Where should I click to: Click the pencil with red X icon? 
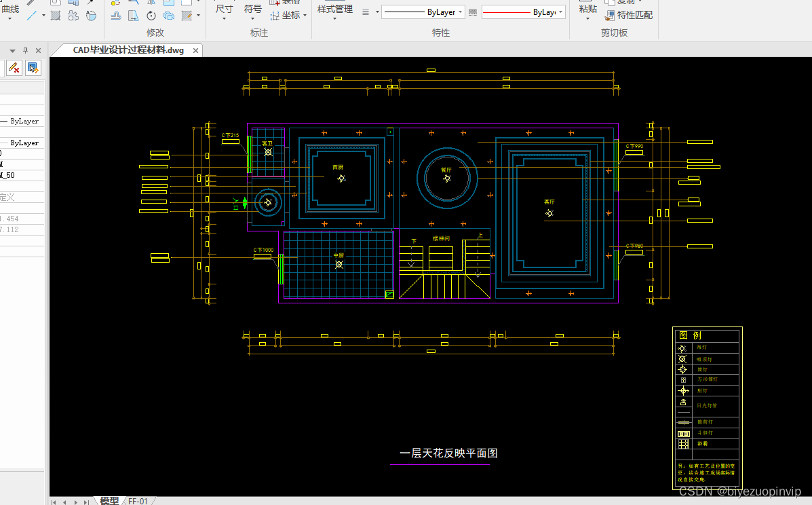tap(14, 68)
